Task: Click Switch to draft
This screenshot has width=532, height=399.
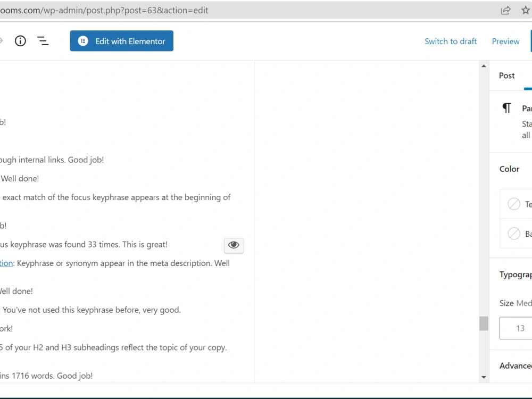Action: point(450,41)
